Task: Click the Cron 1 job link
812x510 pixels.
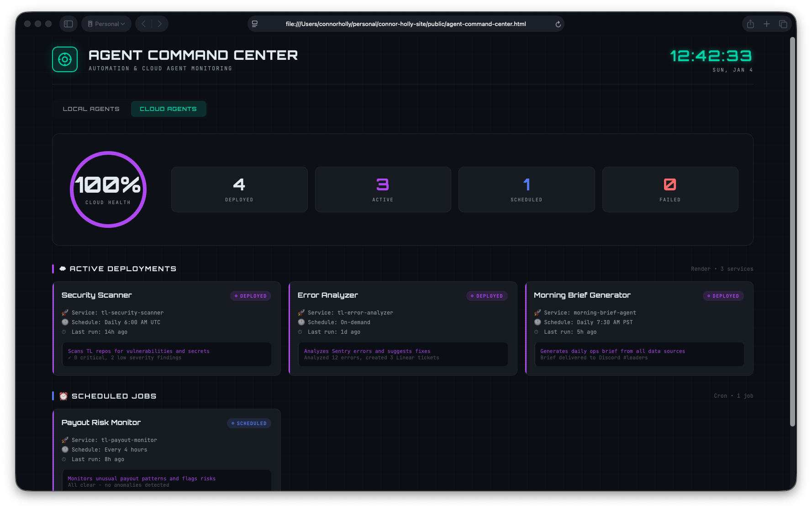Action: click(733, 395)
